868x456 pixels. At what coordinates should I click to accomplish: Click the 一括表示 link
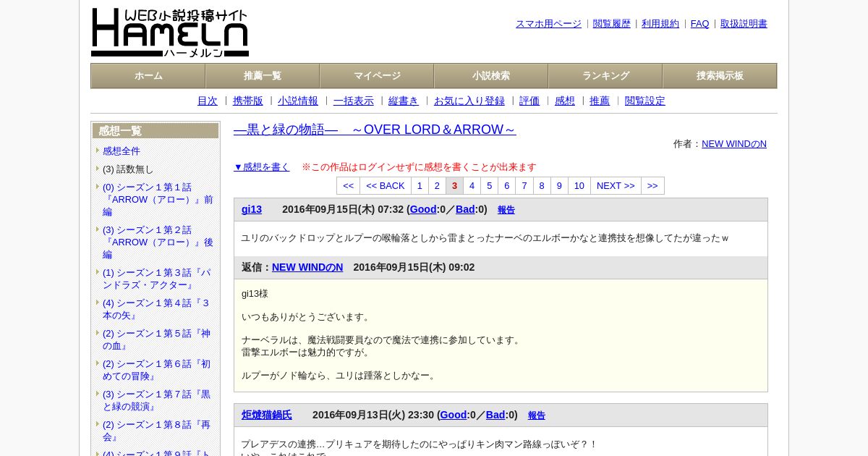click(x=354, y=101)
